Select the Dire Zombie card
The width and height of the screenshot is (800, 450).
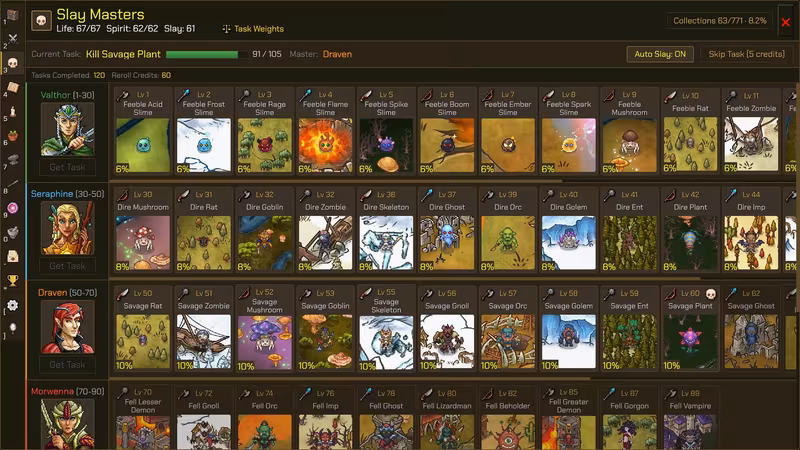coord(325,230)
